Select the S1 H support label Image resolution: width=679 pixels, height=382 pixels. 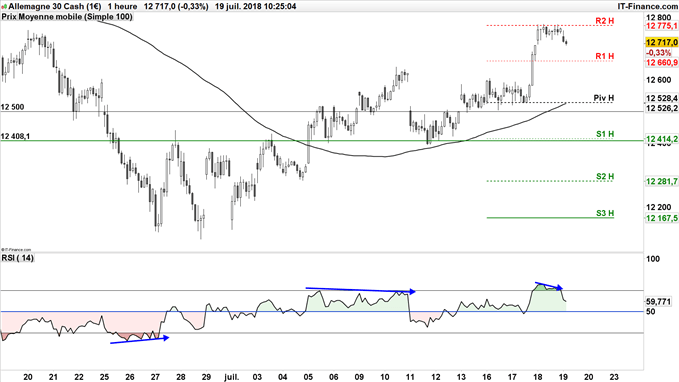tap(605, 134)
